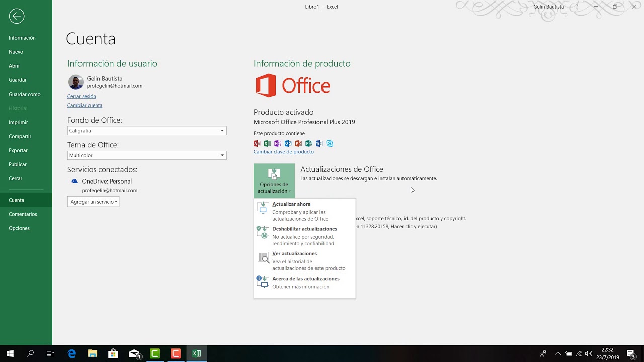Screen dimensions: 644x362
Task: Show hidden system tray icons
Action: pos(558,353)
